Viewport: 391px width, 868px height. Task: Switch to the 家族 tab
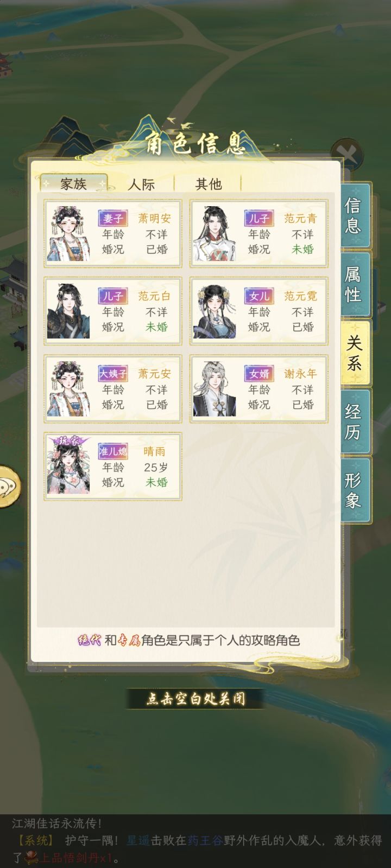tap(73, 183)
